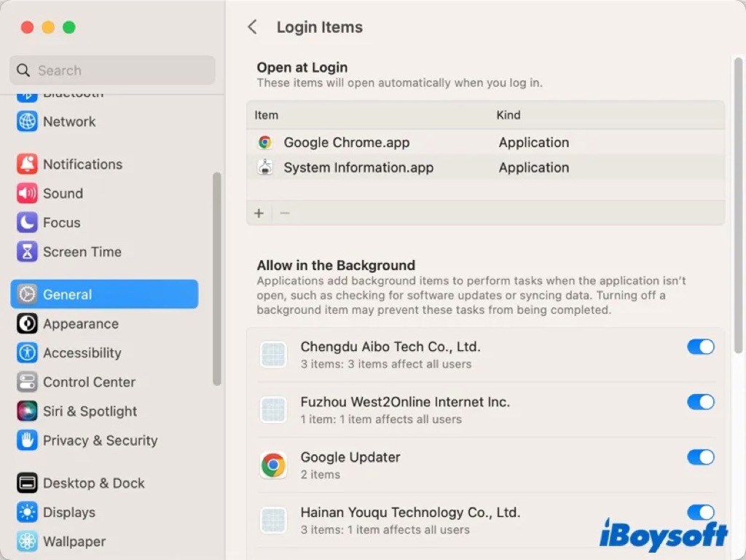Open Screen Time settings

pyautogui.click(x=82, y=252)
